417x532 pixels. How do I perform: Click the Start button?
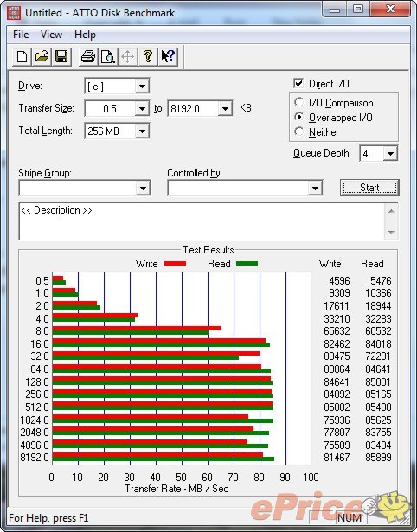tap(369, 188)
